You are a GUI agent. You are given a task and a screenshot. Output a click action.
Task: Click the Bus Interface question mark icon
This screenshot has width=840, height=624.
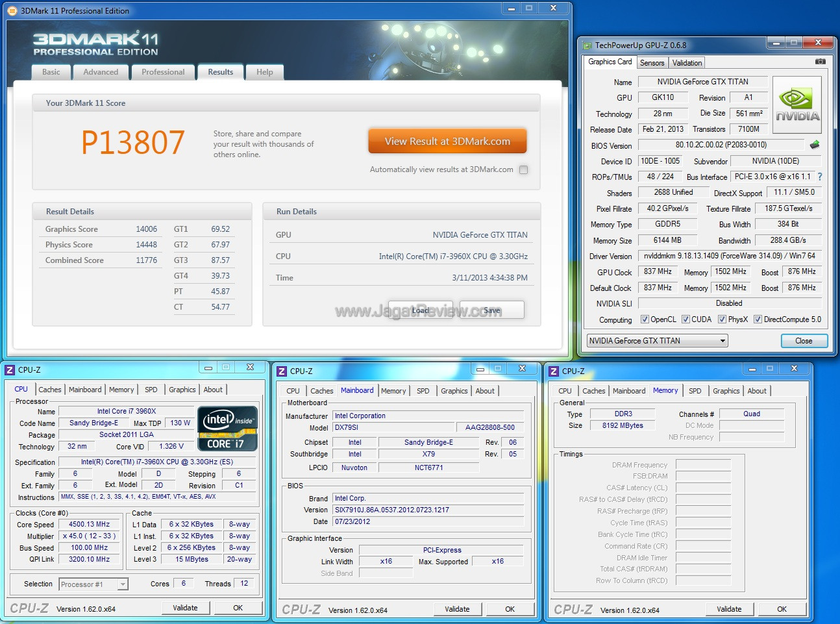tap(820, 177)
